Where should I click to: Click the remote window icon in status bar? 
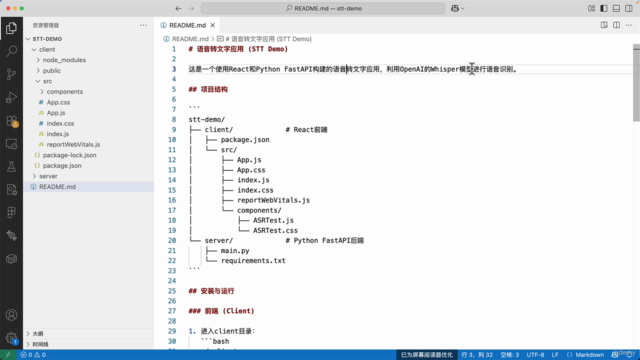[8, 355]
